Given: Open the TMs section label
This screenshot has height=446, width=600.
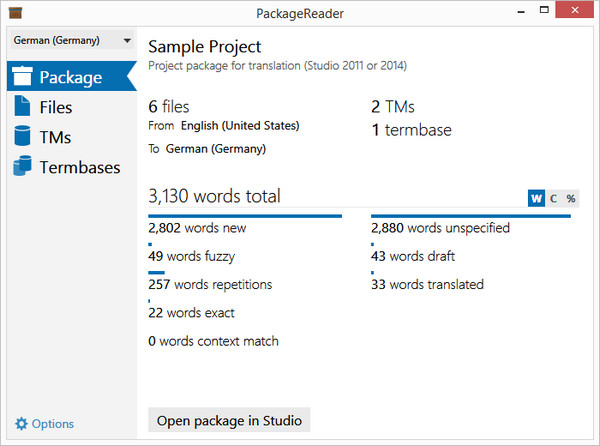Looking at the screenshot, I should (55, 137).
